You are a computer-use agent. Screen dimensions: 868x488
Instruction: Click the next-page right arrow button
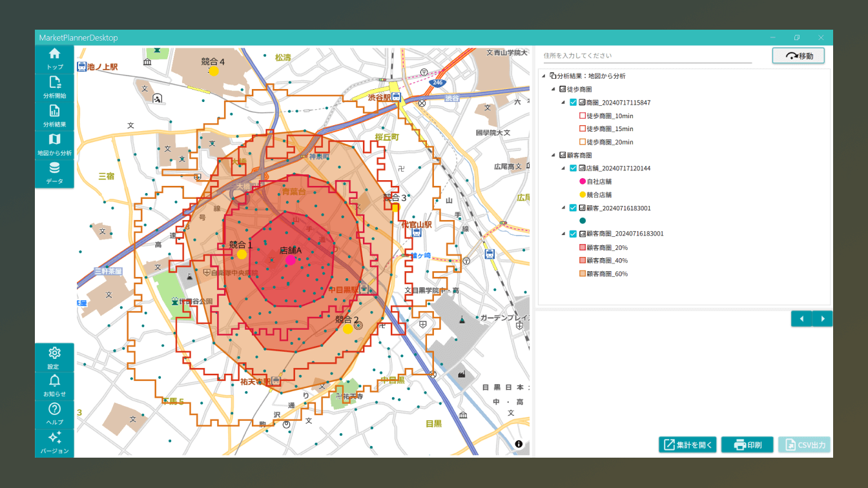(x=823, y=319)
